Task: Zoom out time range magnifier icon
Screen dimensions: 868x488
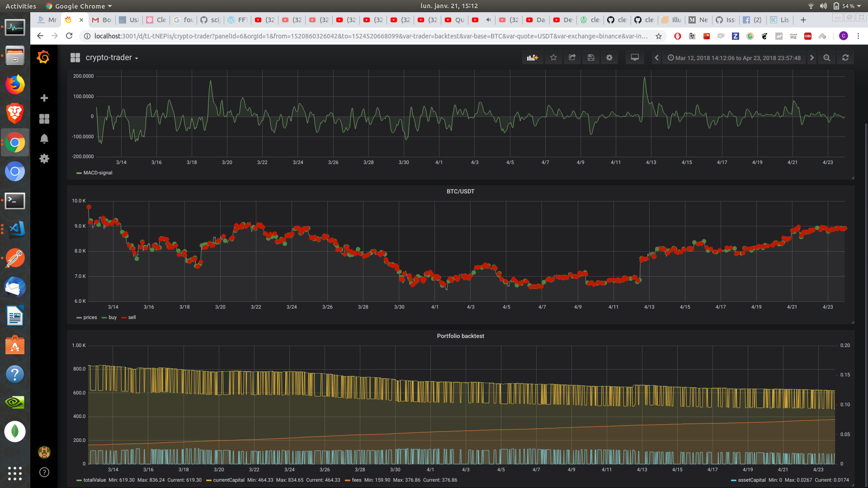Action: pos(827,57)
